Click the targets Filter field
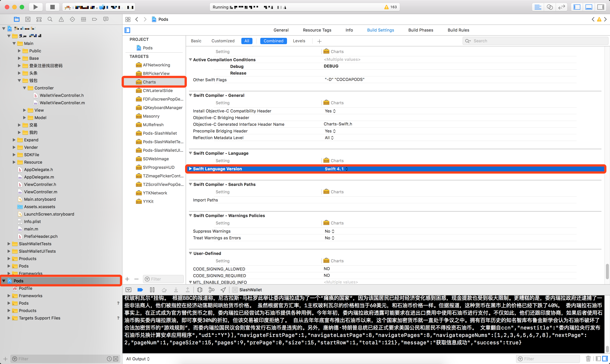 (x=163, y=279)
